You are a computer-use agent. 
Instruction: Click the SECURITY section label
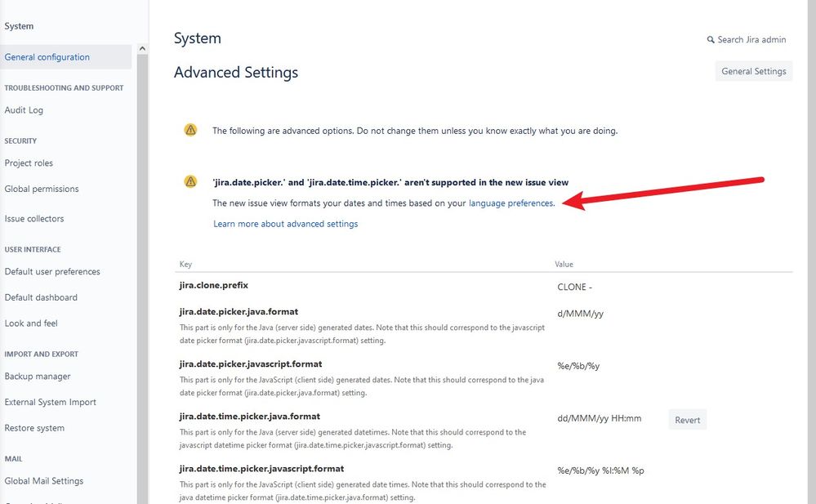[20, 141]
